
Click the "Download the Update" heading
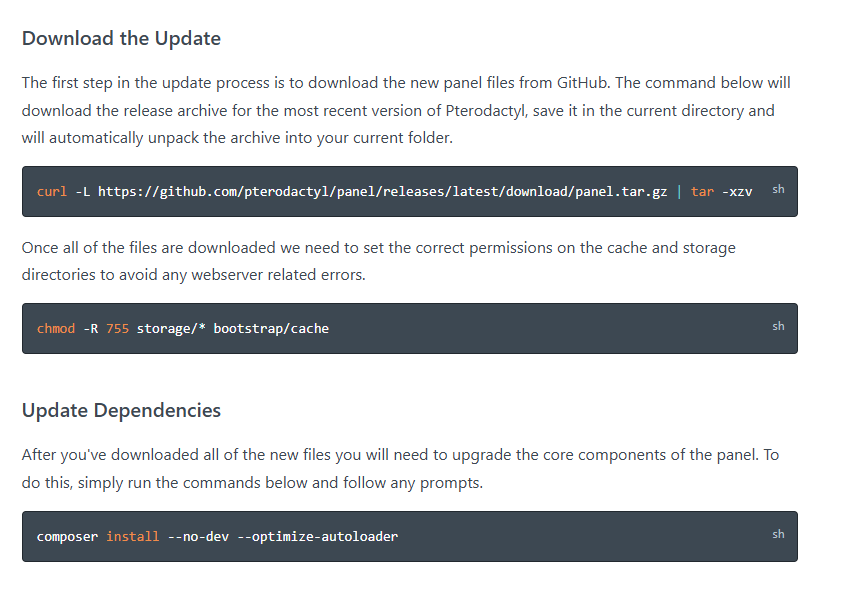tap(121, 38)
